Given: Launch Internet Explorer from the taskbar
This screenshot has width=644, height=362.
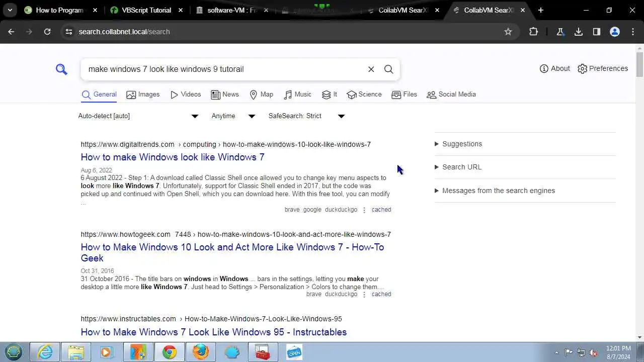Looking at the screenshot, I should click(45, 352).
